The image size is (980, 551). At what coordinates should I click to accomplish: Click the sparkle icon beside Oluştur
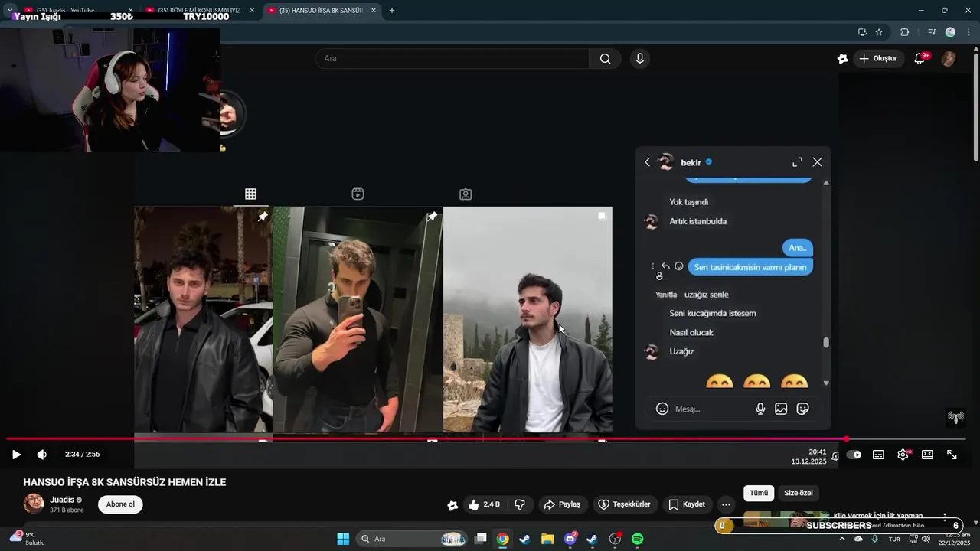(x=842, y=59)
